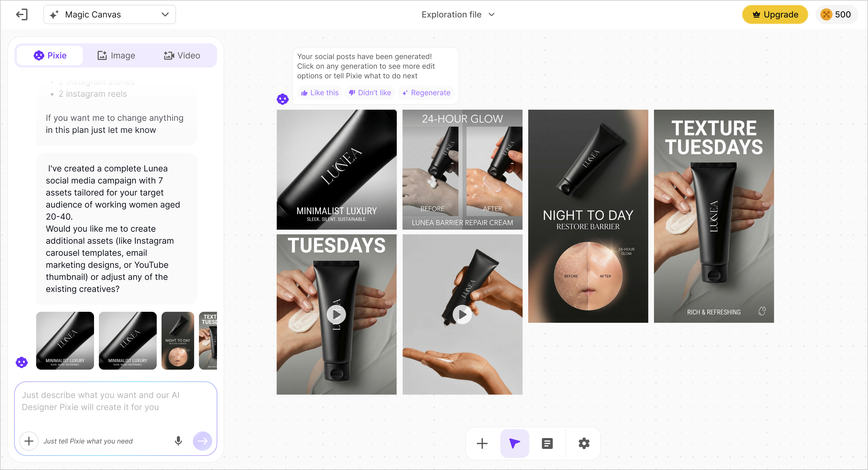Select Texture Tuesdays story image

click(x=714, y=216)
